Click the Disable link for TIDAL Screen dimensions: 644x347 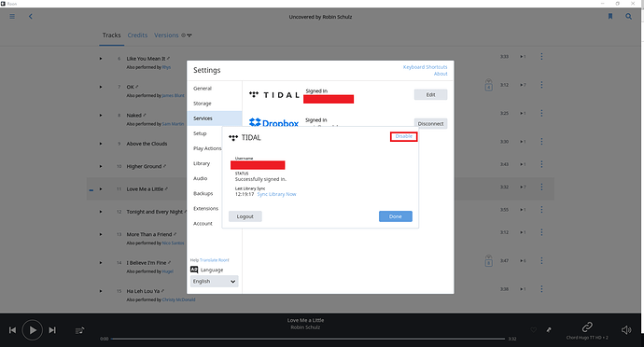[404, 136]
